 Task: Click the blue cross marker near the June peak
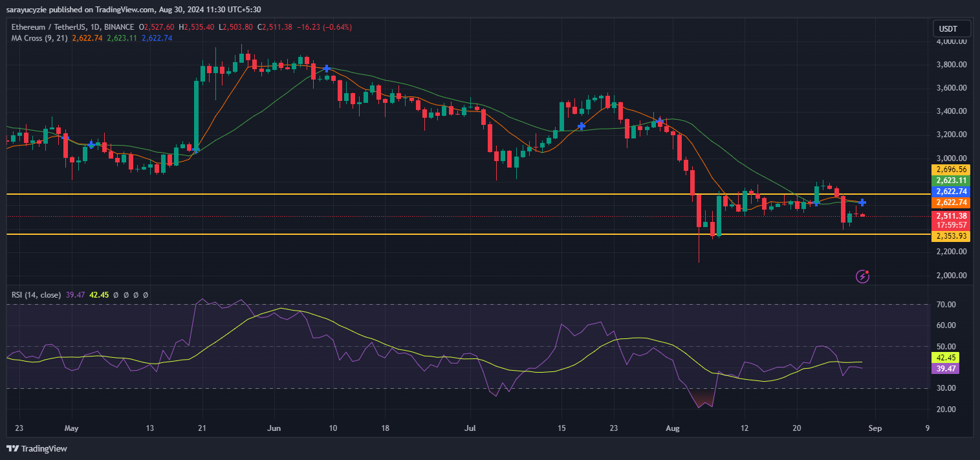point(327,67)
